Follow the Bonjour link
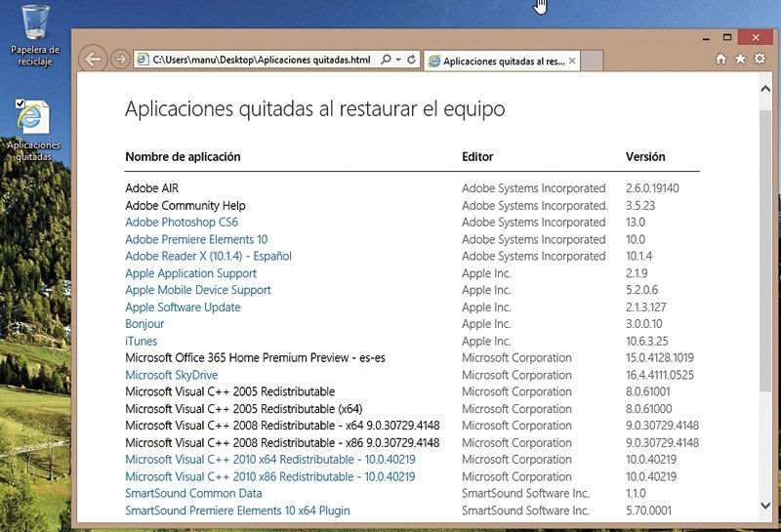 pos(144,324)
